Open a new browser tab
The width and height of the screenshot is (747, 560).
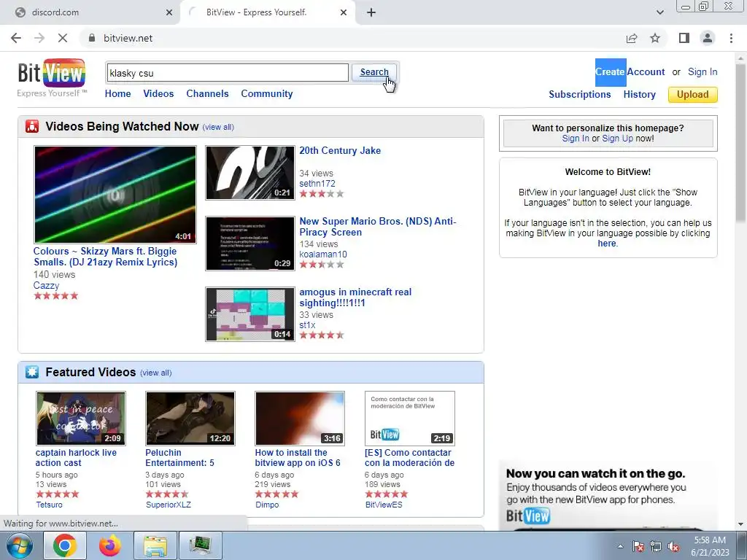pyautogui.click(x=371, y=12)
